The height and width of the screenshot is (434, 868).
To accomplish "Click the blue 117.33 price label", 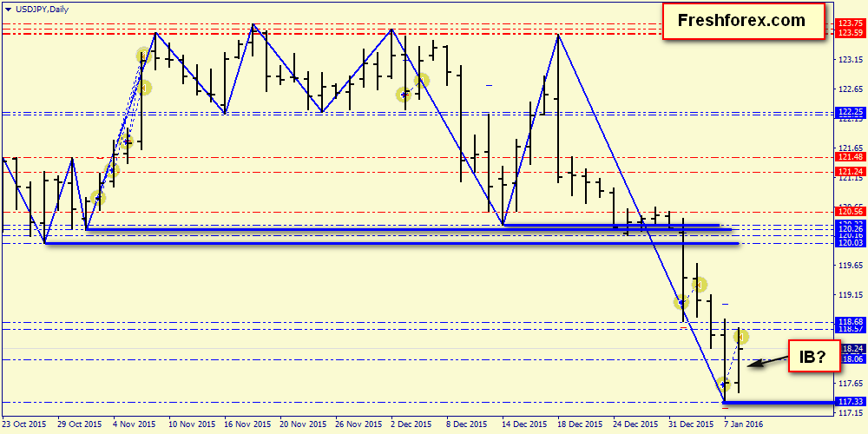I will click(x=851, y=402).
